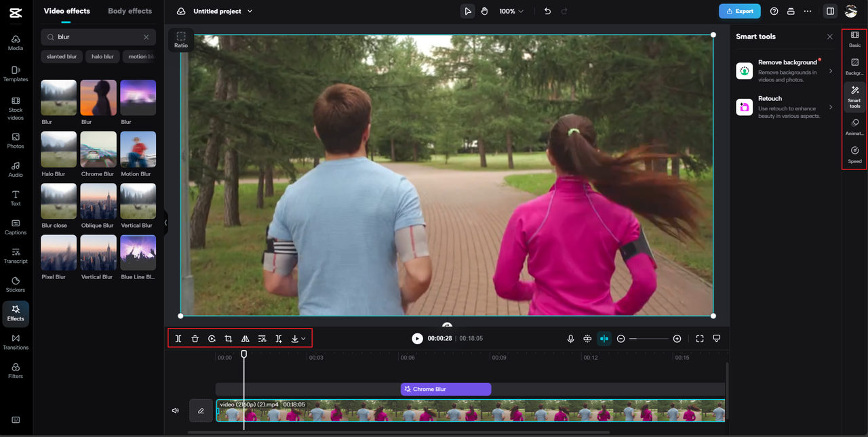This screenshot has height=437, width=868.
Task: Click the blur search input field
Action: (x=98, y=37)
